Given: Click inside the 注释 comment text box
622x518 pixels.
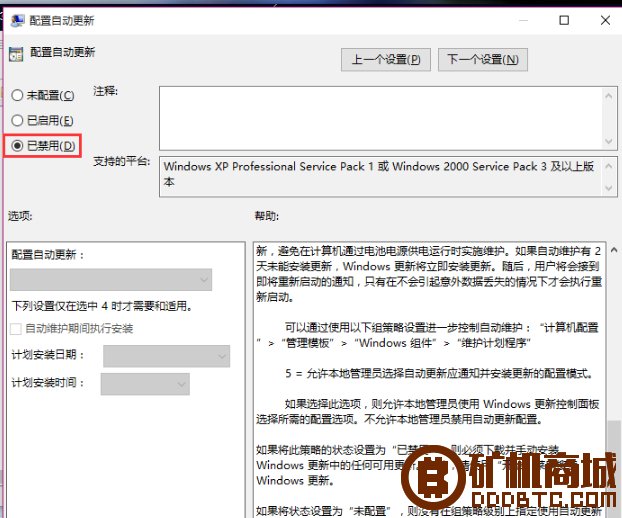Looking at the screenshot, I should 381,118.
